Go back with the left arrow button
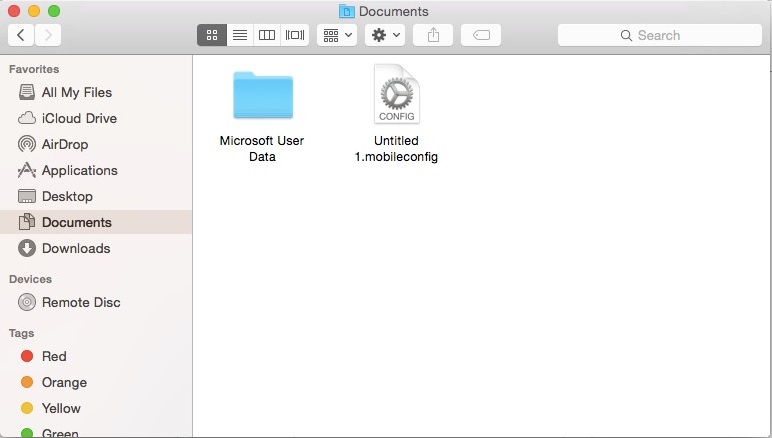Viewport: 772px width, 438px height. pyautogui.click(x=21, y=35)
